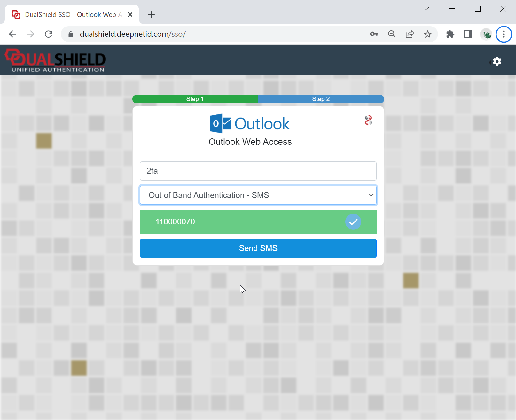Toggle the checkmark on phone number 110000070
This screenshot has width=516, height=420.
click(353, 222)
